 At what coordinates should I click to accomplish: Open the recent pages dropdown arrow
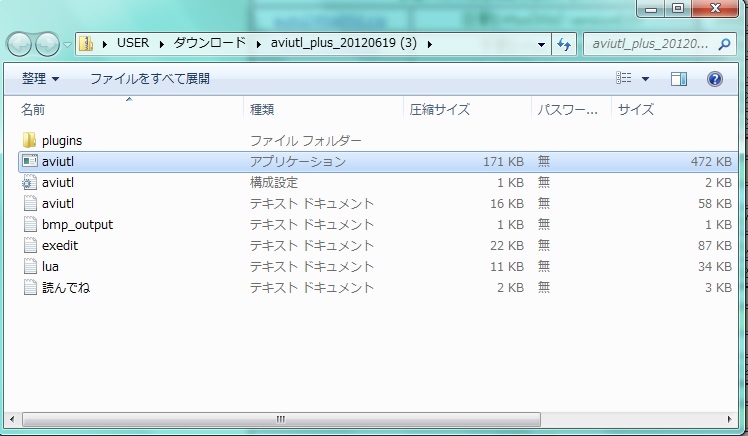tap(67, 44)
